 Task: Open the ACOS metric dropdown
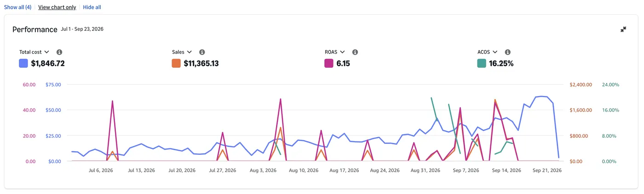point(488,53)
